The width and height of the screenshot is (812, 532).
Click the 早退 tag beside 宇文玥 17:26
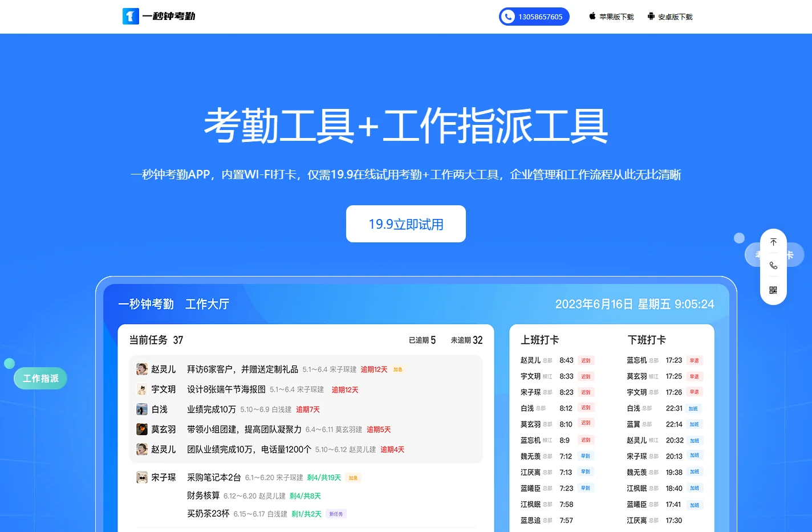(x=694, y=392)
